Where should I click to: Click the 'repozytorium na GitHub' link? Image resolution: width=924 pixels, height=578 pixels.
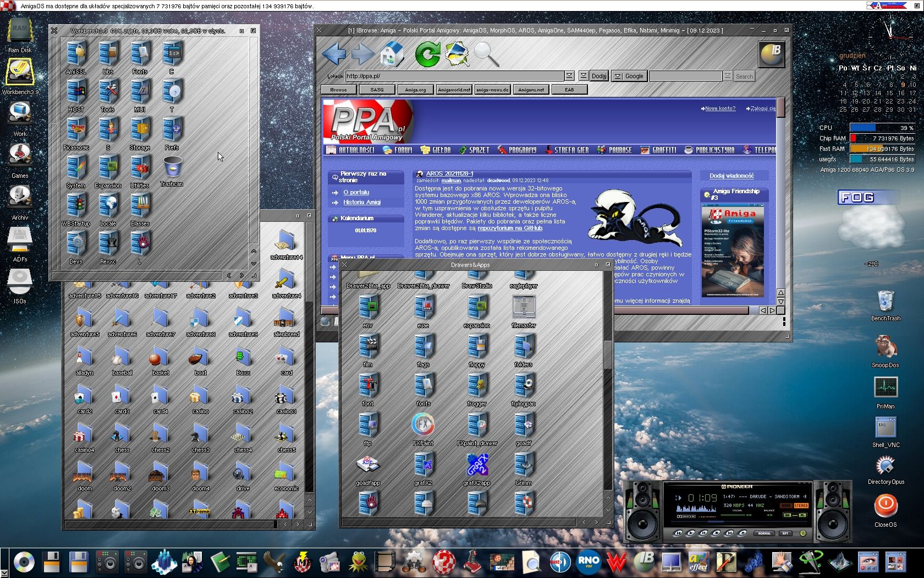tap(510, 228)
